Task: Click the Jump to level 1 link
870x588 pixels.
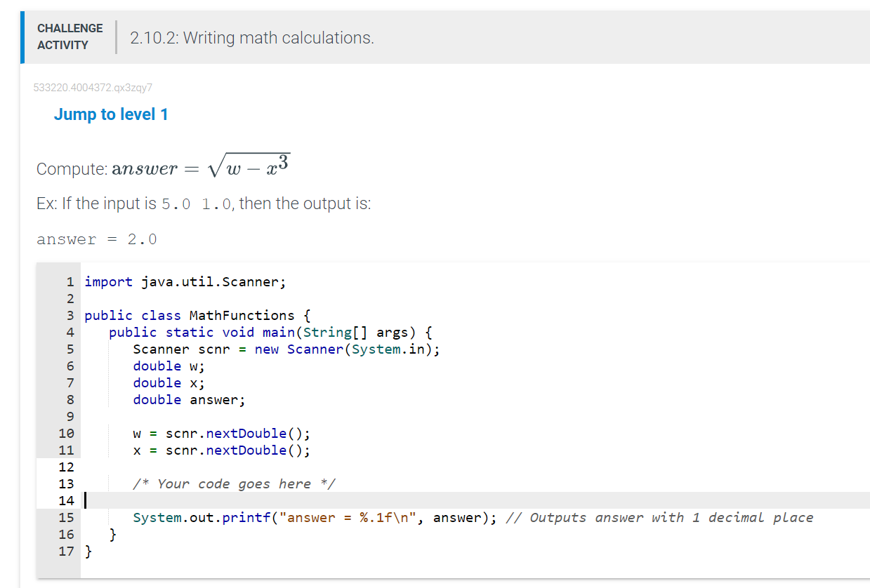Action: click(110, 114)
